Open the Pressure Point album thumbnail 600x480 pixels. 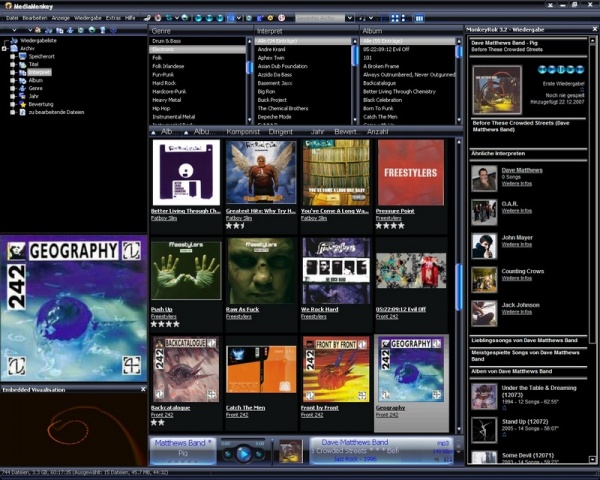[410, 172]
